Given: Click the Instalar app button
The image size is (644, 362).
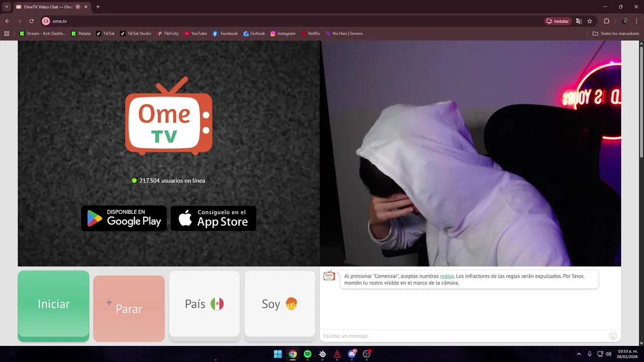Looking at the screenshot, I should pos(557,21).
